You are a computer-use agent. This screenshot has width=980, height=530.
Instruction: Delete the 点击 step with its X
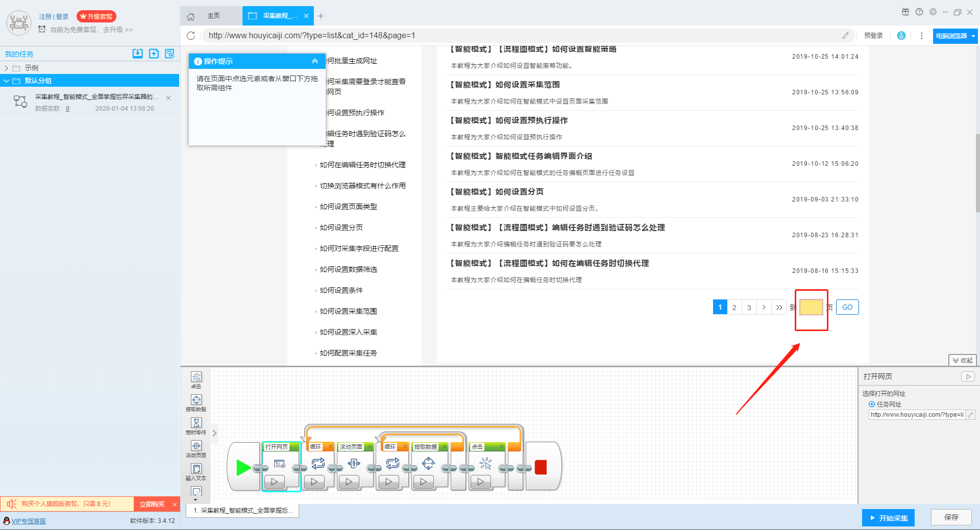pos(501,446)
